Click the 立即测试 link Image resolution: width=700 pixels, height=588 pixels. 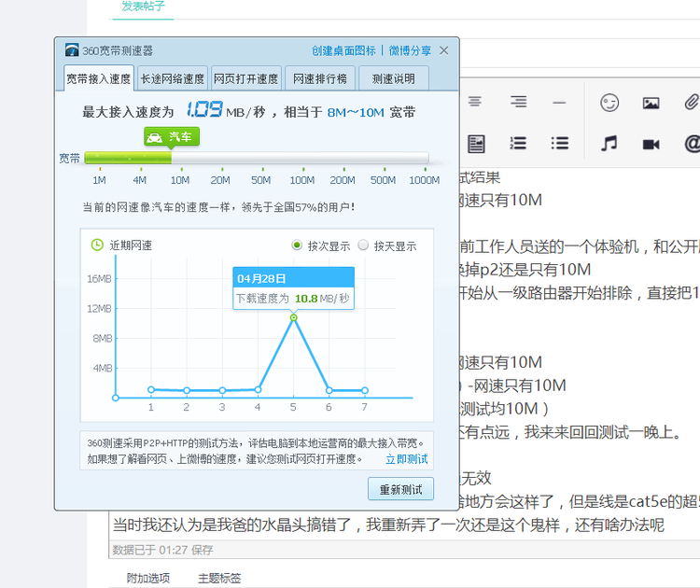pos(407,459)
